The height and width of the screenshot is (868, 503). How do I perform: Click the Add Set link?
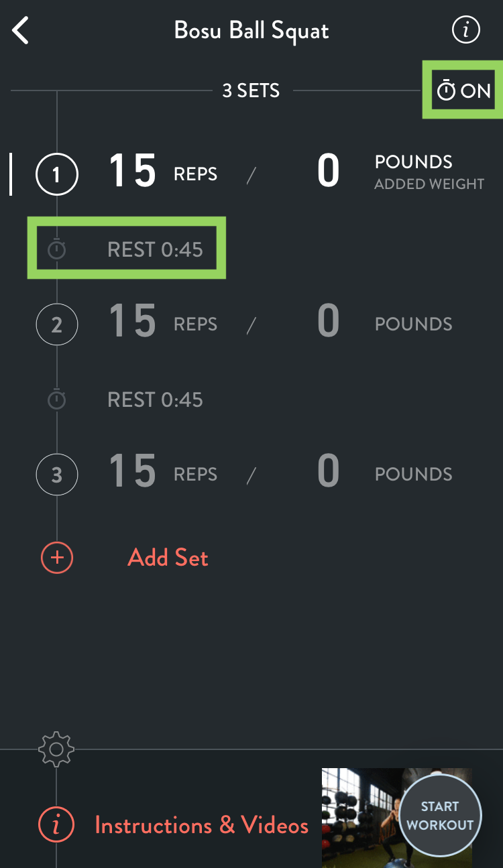tap(168, 558)
